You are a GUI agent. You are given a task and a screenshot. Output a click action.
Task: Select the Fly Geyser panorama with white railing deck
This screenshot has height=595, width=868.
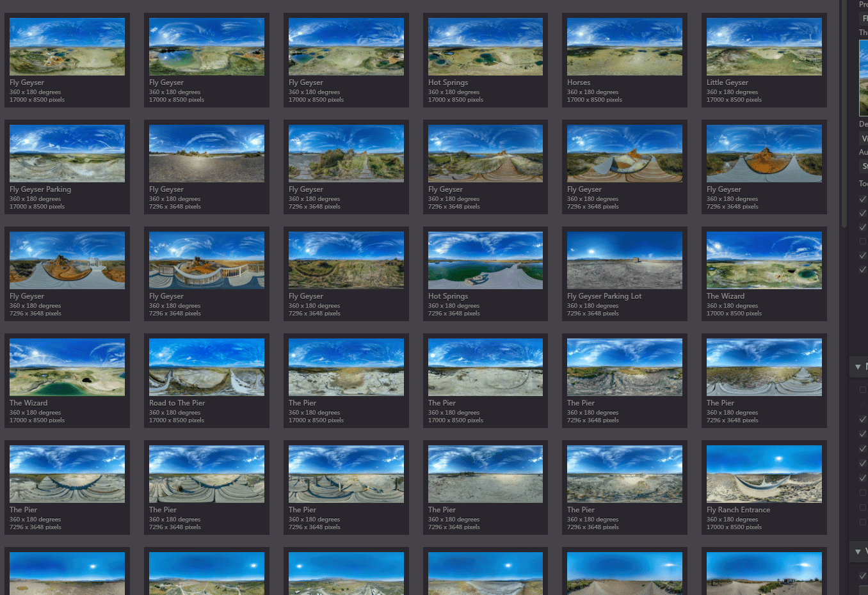[207, 260]
